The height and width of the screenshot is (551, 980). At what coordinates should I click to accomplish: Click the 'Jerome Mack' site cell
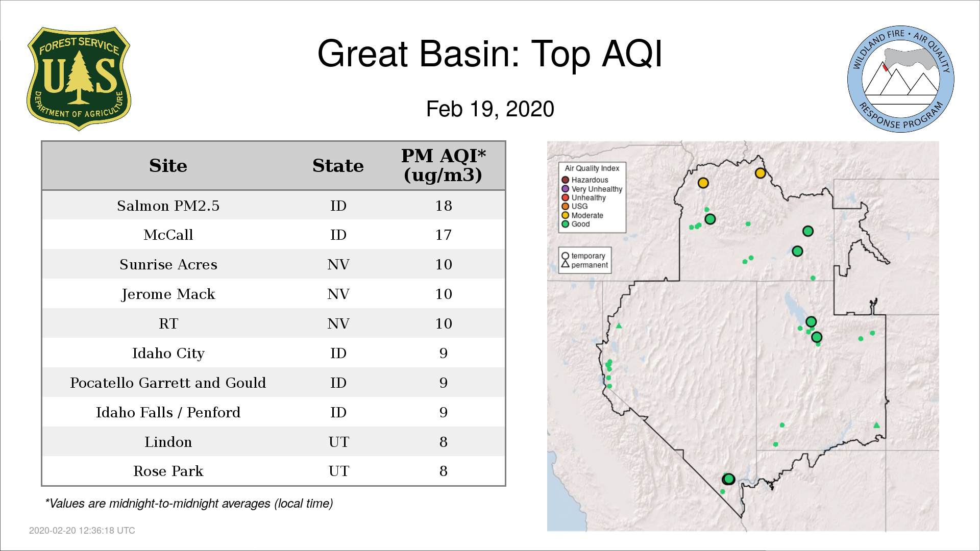pyautogui.click(x=168, y=294)
